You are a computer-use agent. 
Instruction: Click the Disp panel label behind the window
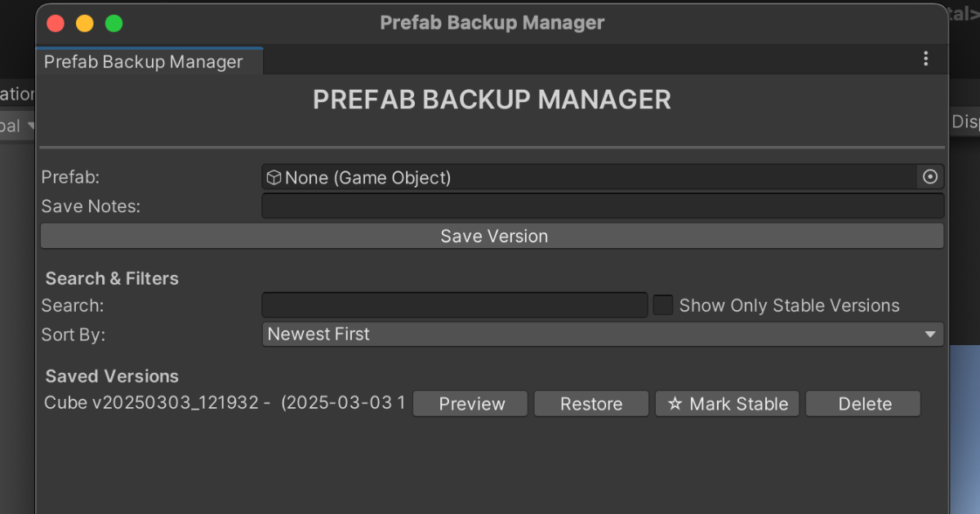click(965, 121)
